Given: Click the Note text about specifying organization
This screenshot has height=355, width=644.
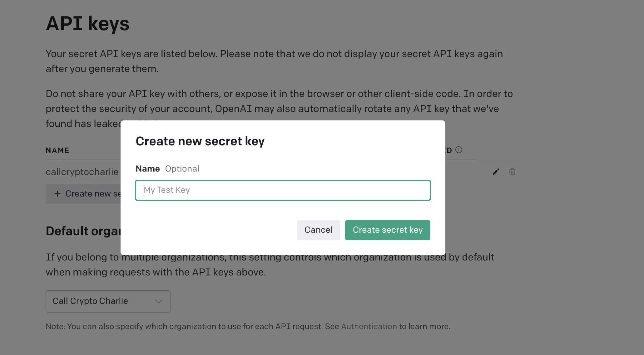Looking at the screenshot, I should (x=248, y=327).
